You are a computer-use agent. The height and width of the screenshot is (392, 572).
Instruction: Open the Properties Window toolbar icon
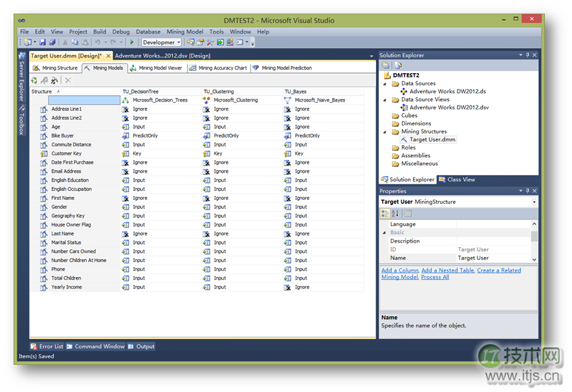click(201, 42)
